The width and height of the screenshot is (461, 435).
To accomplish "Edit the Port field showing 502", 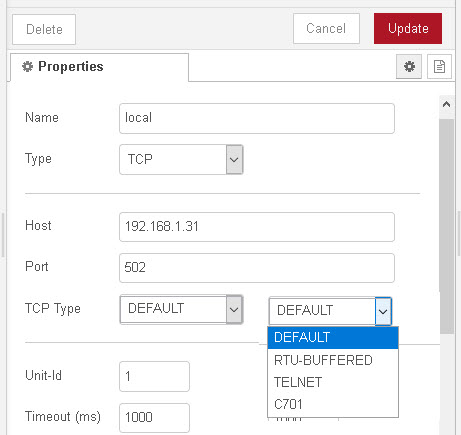I will [257, 268].
